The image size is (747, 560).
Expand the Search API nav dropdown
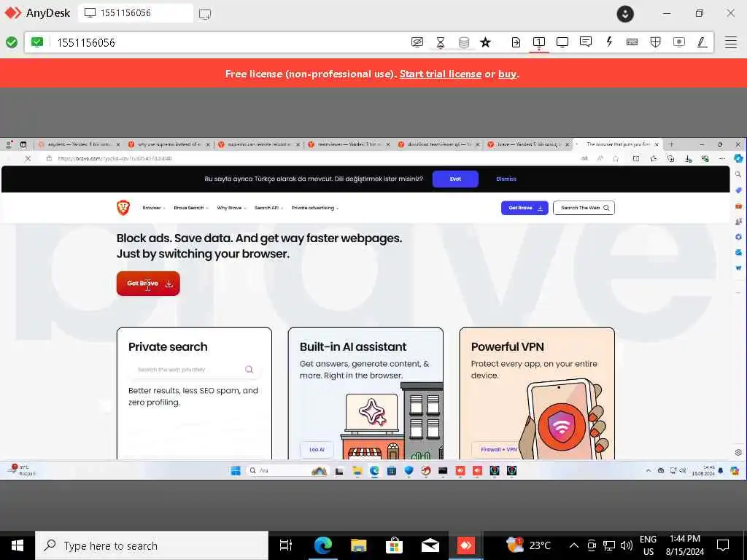268,208
